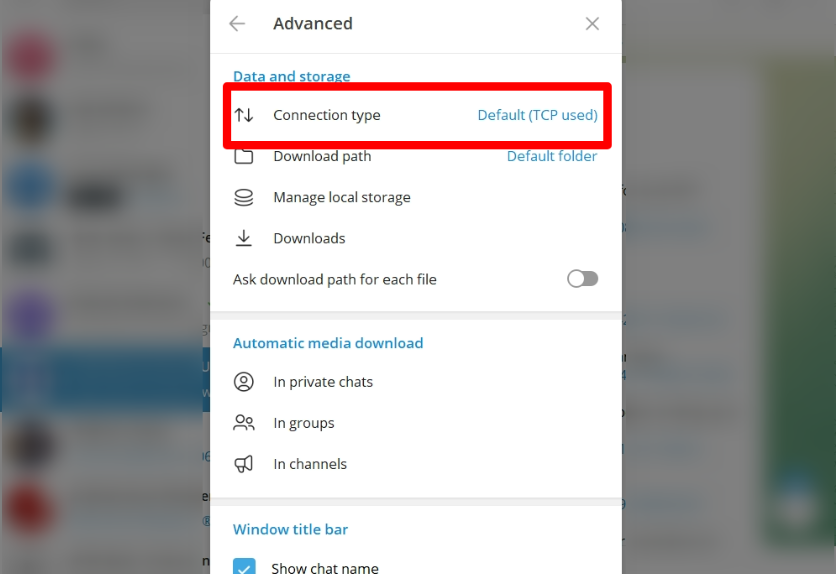Image resolution: width=836 pixels, height=574 pixels.
Task: Click the Download path row label
Action: (x=322, y=156)
